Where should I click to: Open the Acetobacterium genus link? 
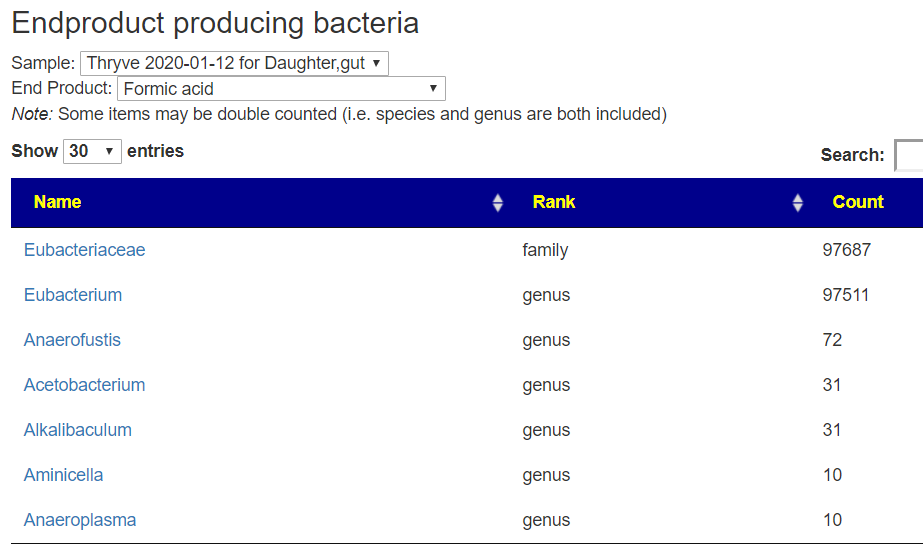(x=85, y=385)
